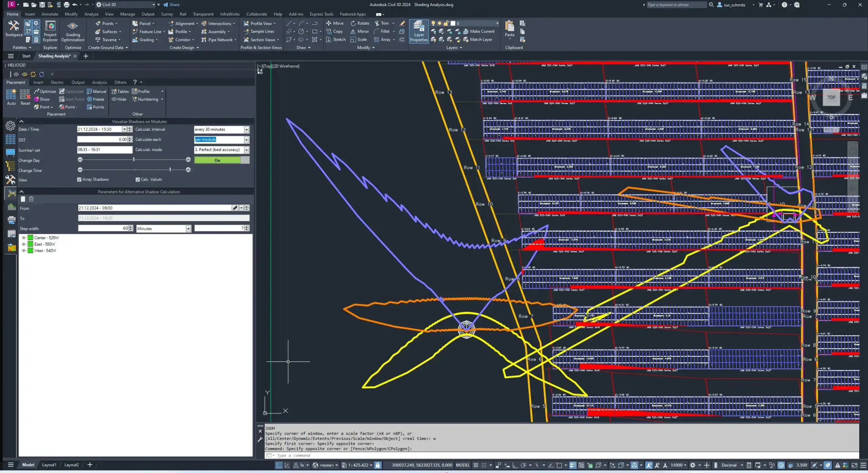868x473 pixels.
Task: Switch to the HELIOS3D Electric tab
Action: [x=57, y=82]
